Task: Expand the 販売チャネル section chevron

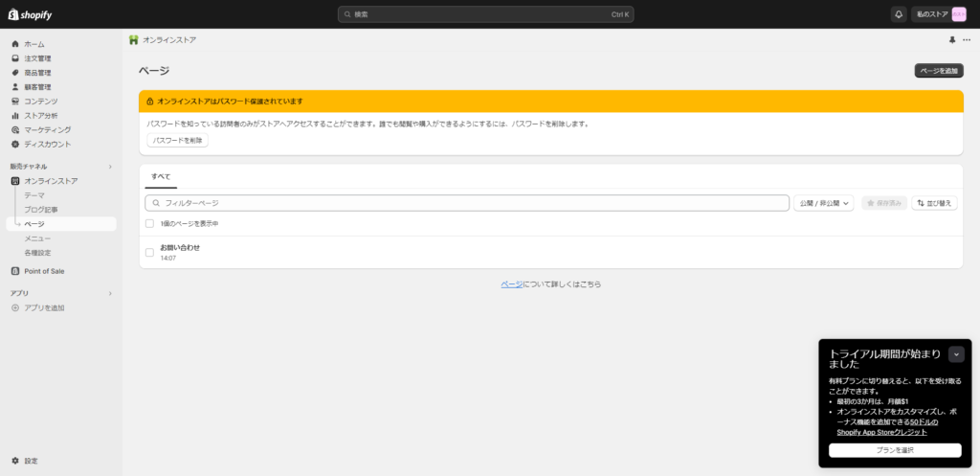Action: point(111,167)
